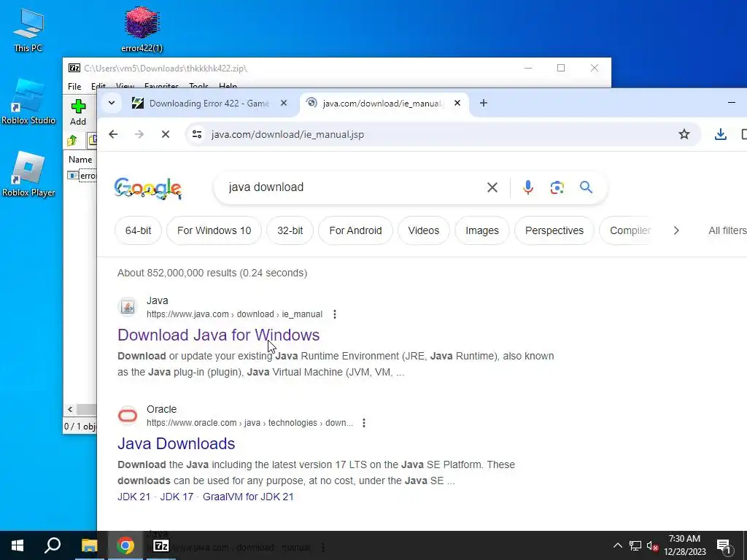Open This PC desktop icon

[28, 30]
